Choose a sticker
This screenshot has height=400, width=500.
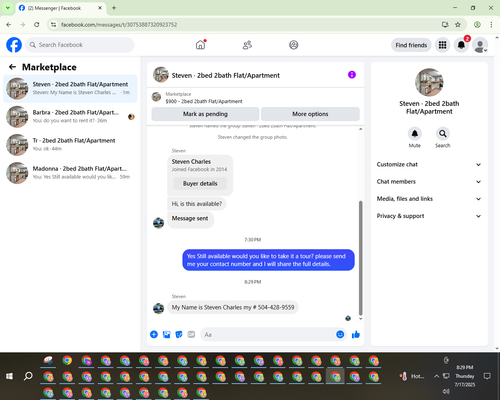(x=179, y=334)
